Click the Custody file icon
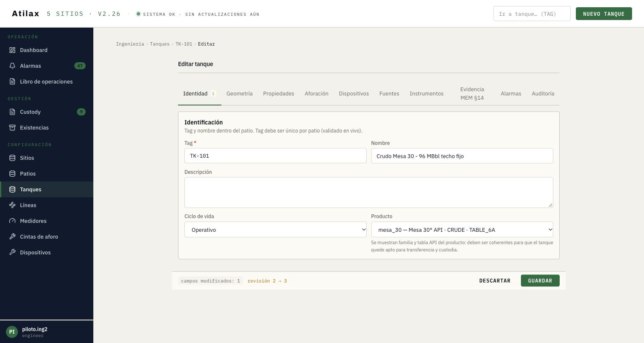644x343 pixels. [12, 112]
